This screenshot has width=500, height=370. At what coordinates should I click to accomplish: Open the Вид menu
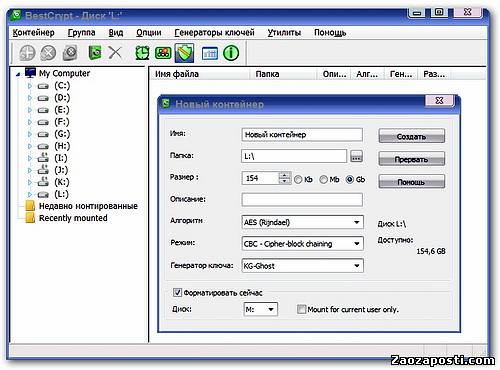(x=116, y=33)
